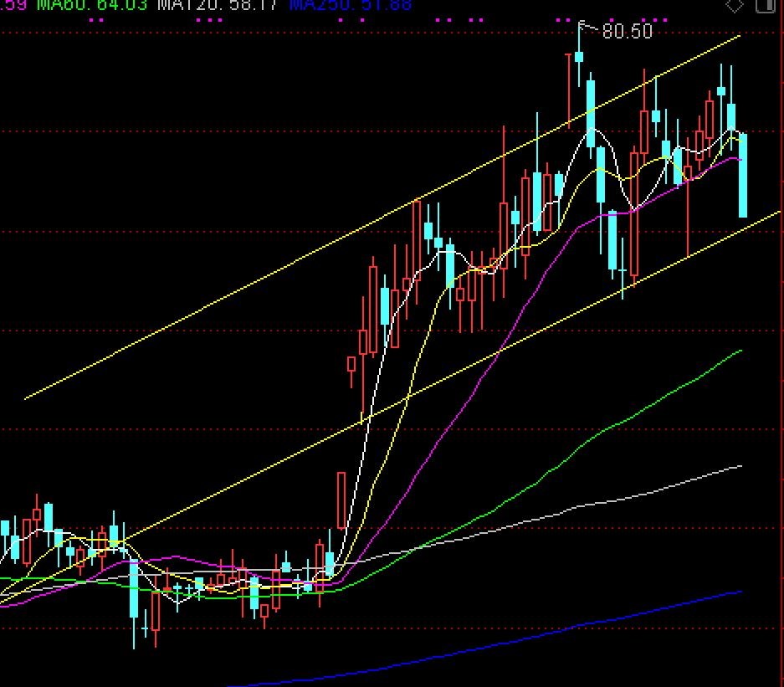The image size is (784, 687).
Task: Select the last large cyan candlestick
Action: [743, 175]
